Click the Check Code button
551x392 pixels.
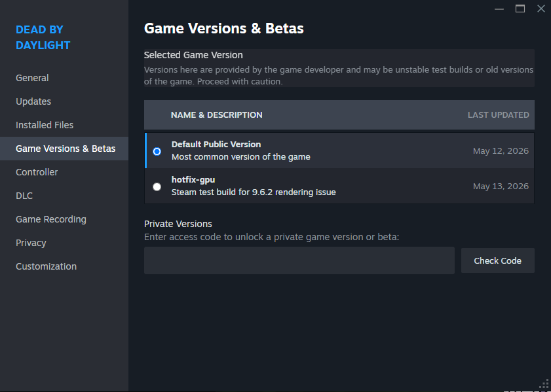[x=497, y=260]
